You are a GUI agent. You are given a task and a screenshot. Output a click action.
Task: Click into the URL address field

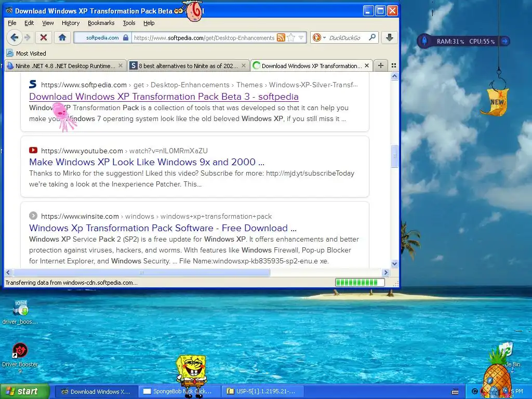204,37
